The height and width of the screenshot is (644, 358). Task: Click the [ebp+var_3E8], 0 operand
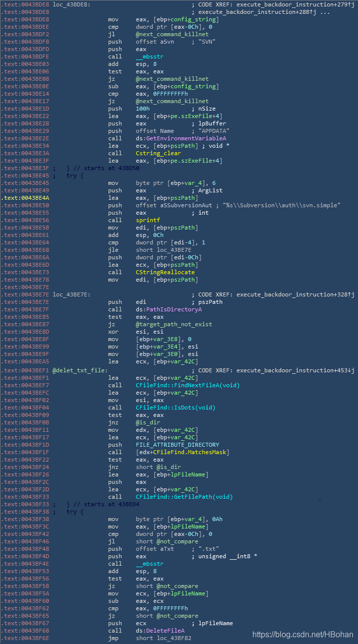coord(164,339)
